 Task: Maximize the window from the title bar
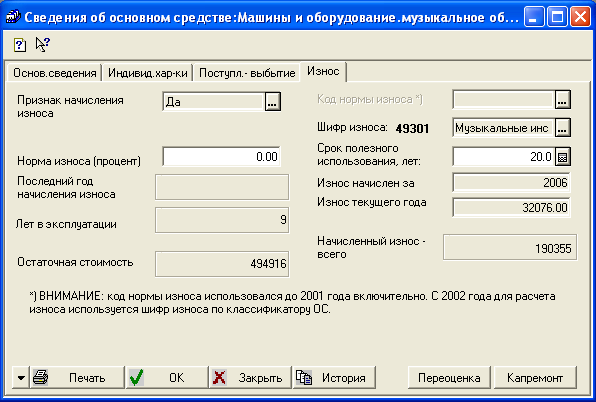557,17
